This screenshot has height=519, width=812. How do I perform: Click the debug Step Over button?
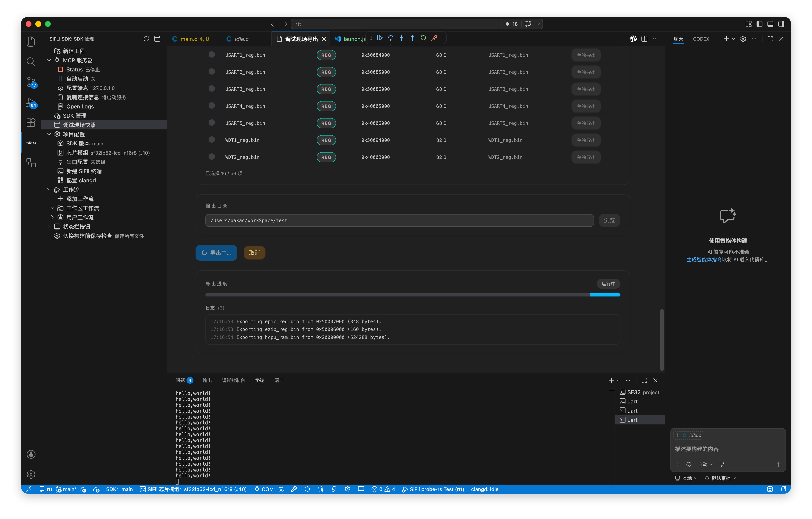pos(390,38)
